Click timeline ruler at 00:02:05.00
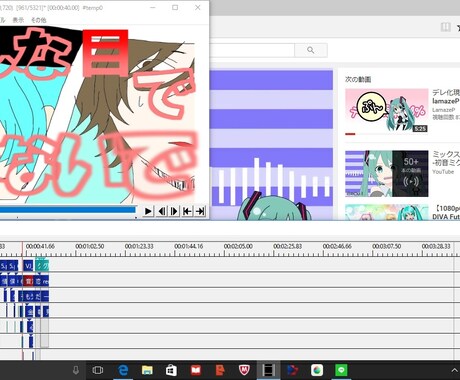 tap(238, 246)
